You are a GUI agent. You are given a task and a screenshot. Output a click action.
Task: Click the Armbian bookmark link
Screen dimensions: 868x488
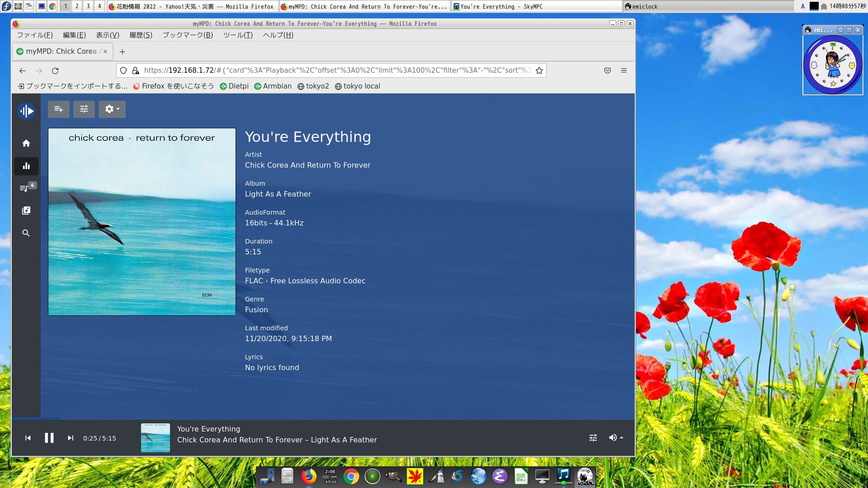pyautogui.click(x=273, y=86)
